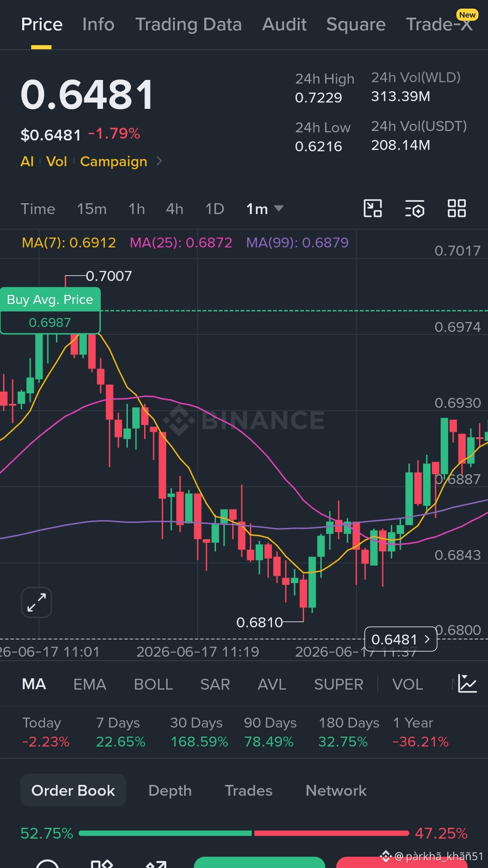Open the Campaign tag link
This screenshot has height=868, width=488.
pos(113,162)
